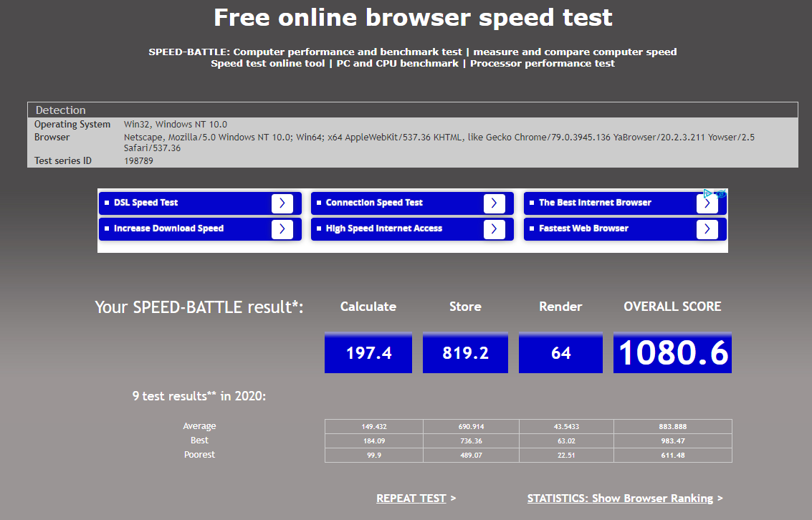Select the Average results row
The image size is (812, 520).
pos(528,425)
